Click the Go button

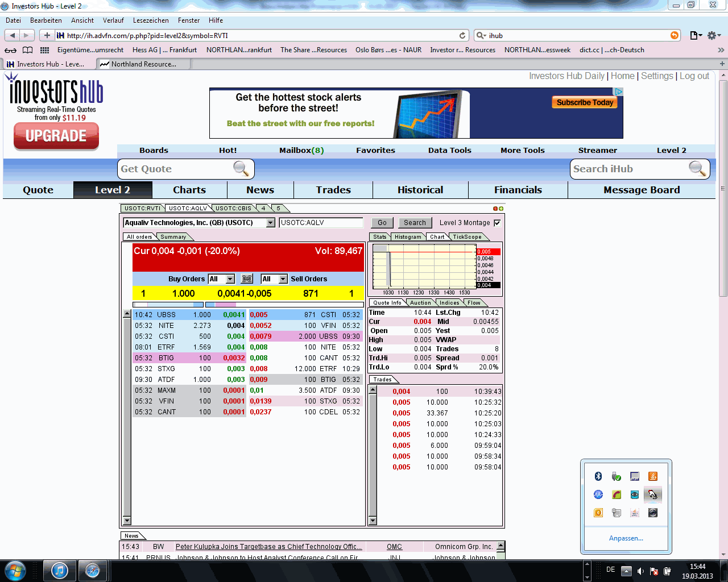[x=382, y=223]
